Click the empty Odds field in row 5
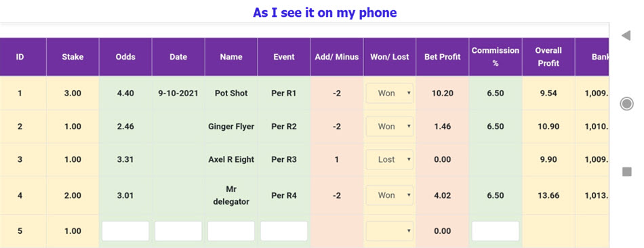The width and height of the screenshot is (644, 248). (x=125, y=231)
